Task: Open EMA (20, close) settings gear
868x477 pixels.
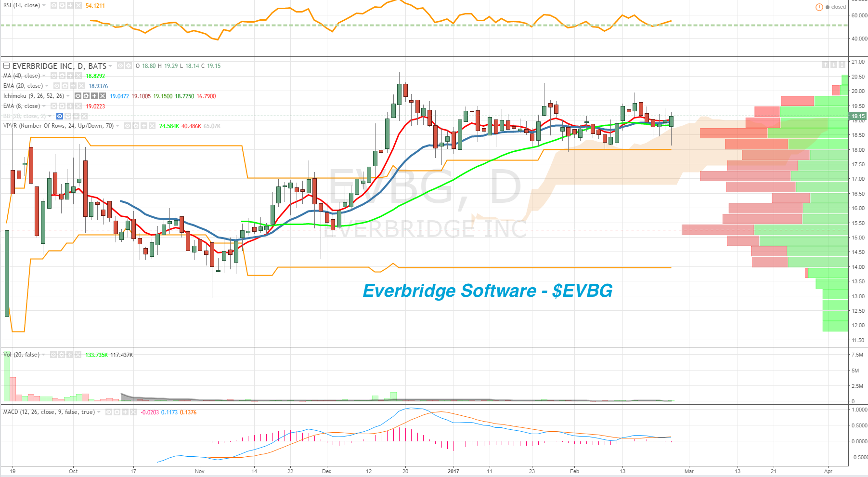Action: tap(65, 86)
